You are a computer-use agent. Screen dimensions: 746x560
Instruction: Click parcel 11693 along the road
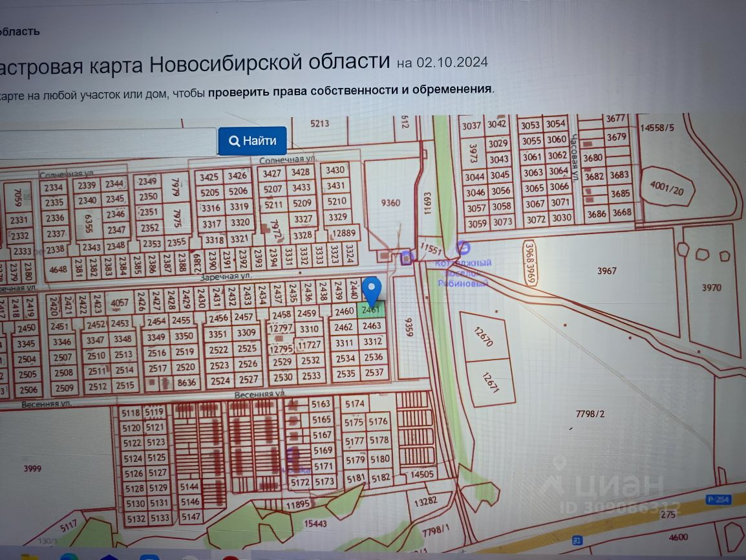(427, 204)
